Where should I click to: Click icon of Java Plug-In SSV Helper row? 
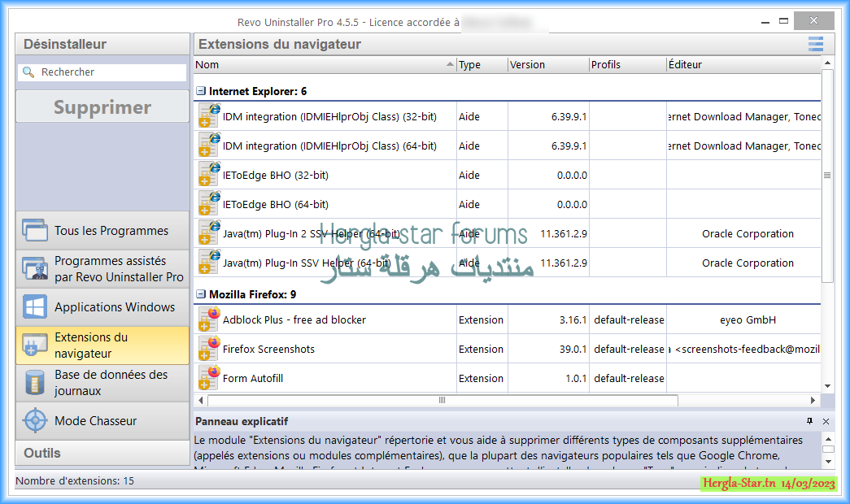[x=209, y=263]
